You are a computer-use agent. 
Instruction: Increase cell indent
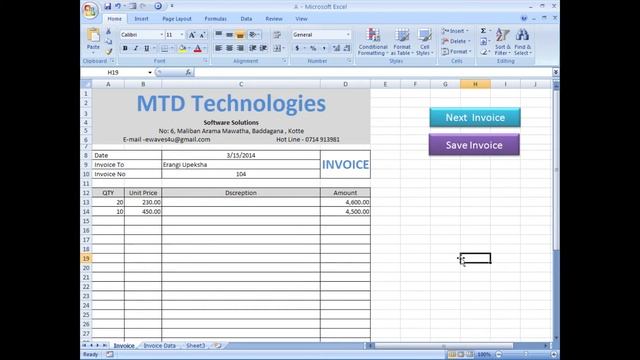[x=263, y=49]
